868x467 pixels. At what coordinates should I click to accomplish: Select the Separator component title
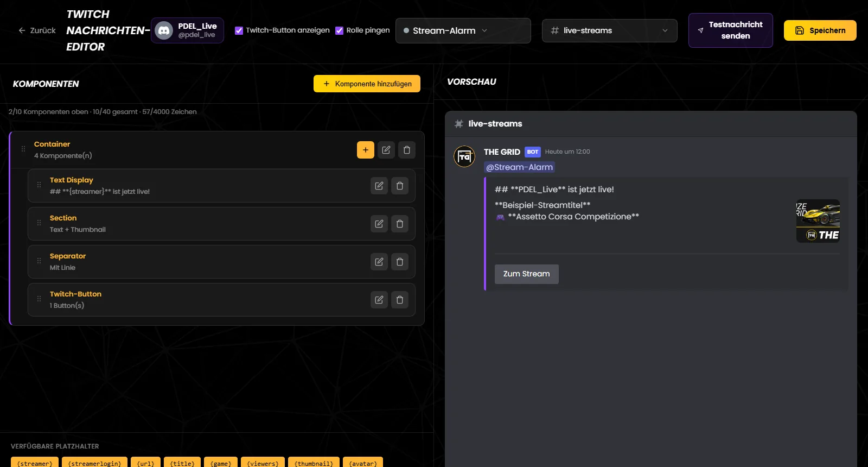(x=68, y=256)
